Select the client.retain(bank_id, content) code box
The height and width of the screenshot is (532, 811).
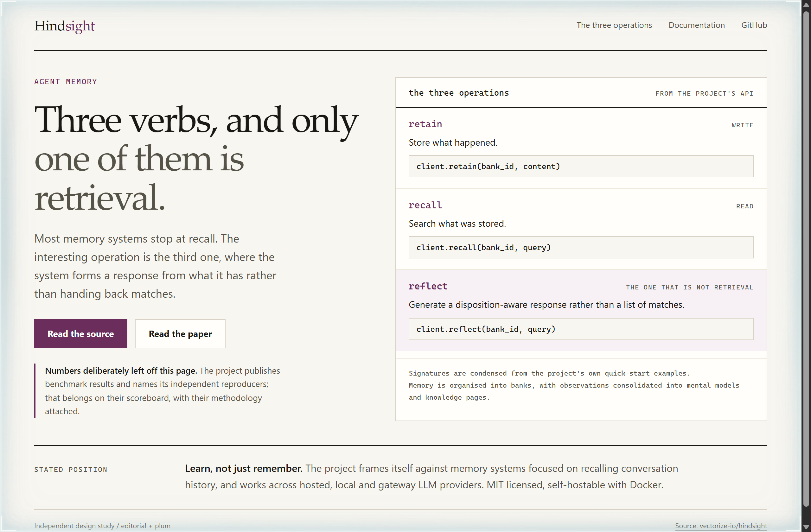point(581,166)
